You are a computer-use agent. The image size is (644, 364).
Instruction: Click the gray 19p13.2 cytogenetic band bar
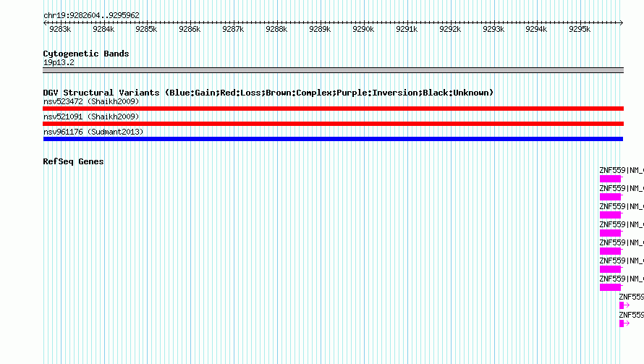pyautogui.click(x=333, y=70)
